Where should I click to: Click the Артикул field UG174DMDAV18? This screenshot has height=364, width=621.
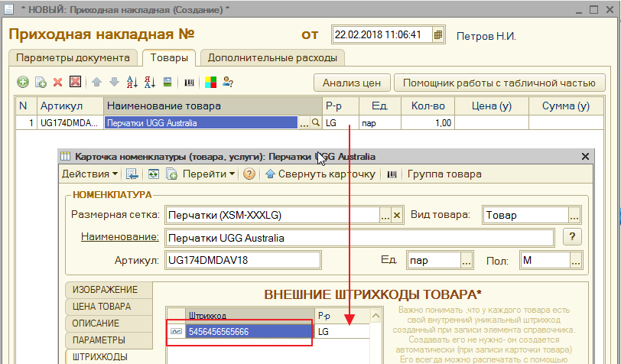[242, 260]
